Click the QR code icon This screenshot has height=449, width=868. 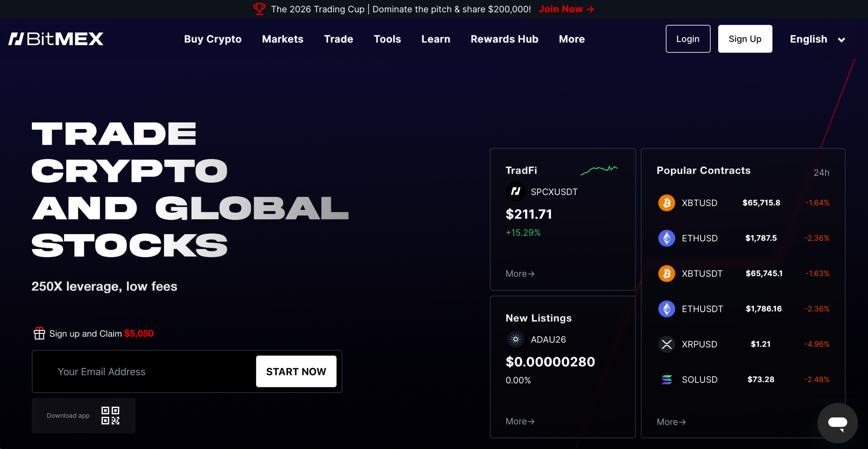[x=110, y=415]
